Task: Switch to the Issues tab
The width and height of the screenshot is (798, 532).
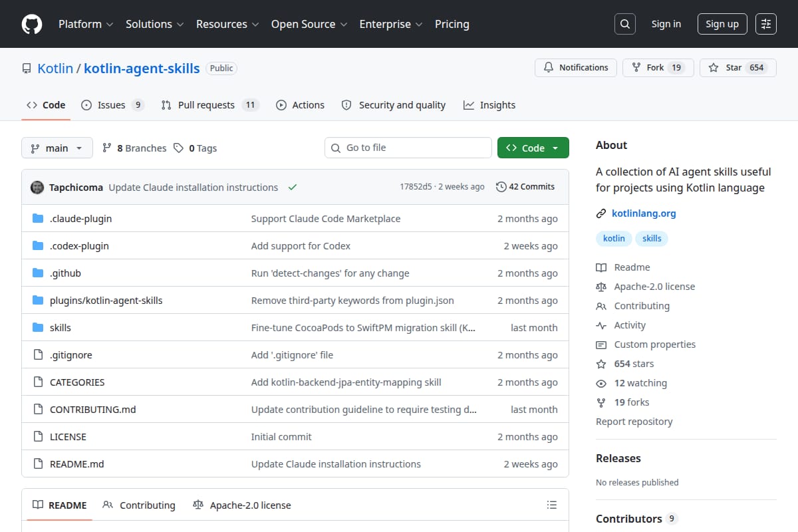Action: 112,105
